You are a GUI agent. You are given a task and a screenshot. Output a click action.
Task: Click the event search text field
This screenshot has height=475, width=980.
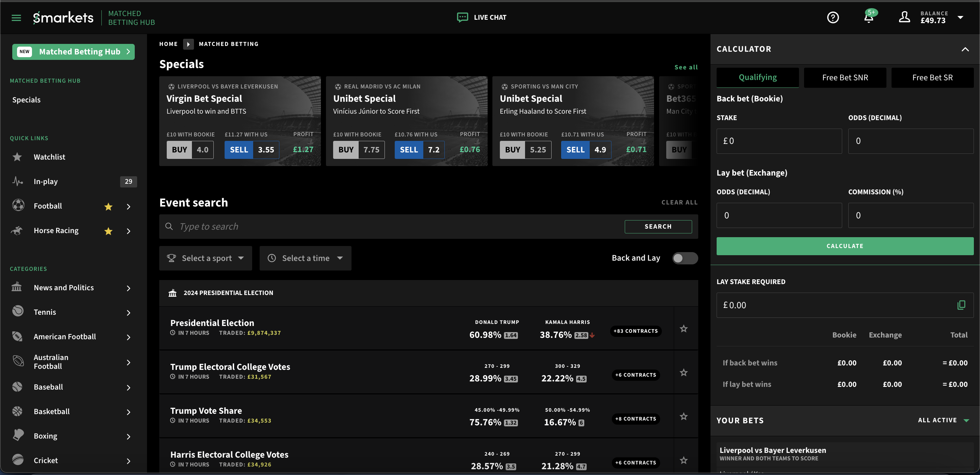[x=399, y=227]
